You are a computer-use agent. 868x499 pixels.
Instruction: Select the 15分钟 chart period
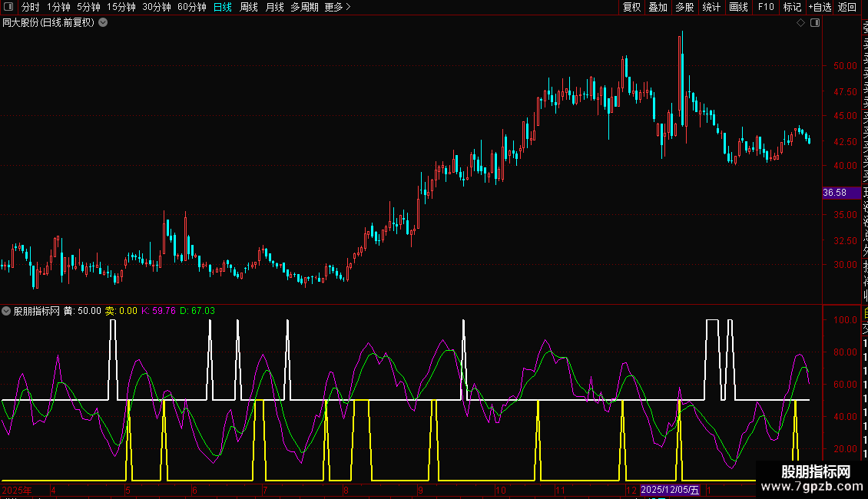click(121, 7)
